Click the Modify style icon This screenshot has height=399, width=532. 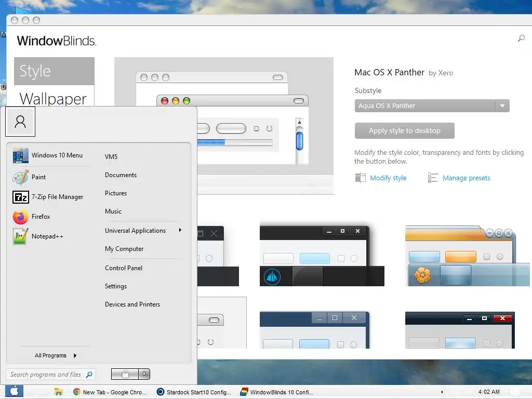coord(361,178)
